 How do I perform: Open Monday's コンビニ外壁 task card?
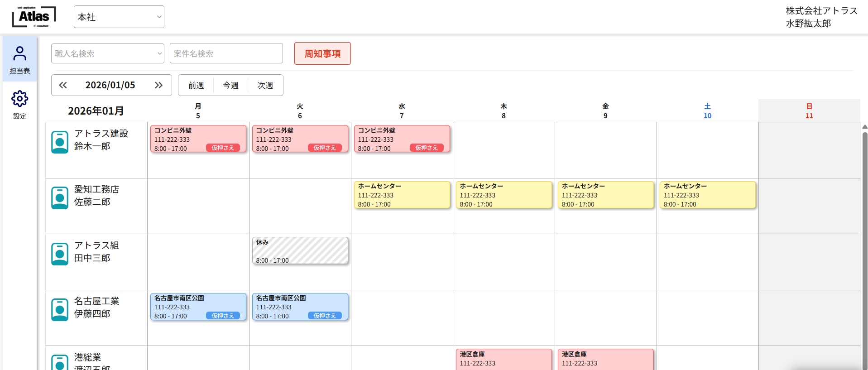click(198, 139)
